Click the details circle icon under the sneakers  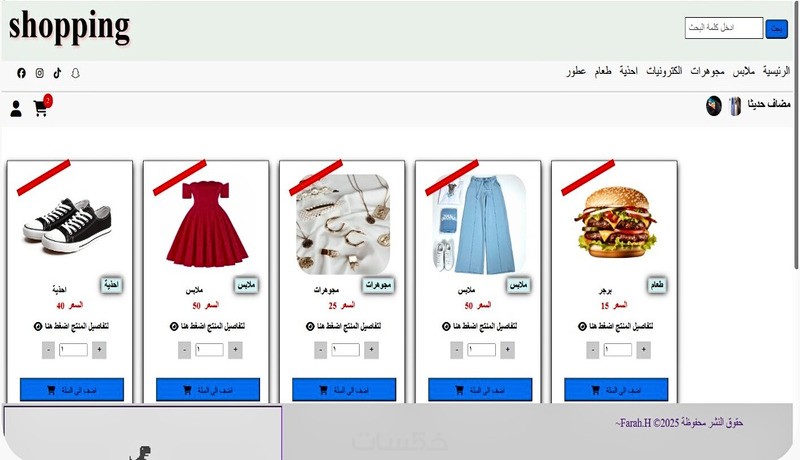click(x=38, y=326)
